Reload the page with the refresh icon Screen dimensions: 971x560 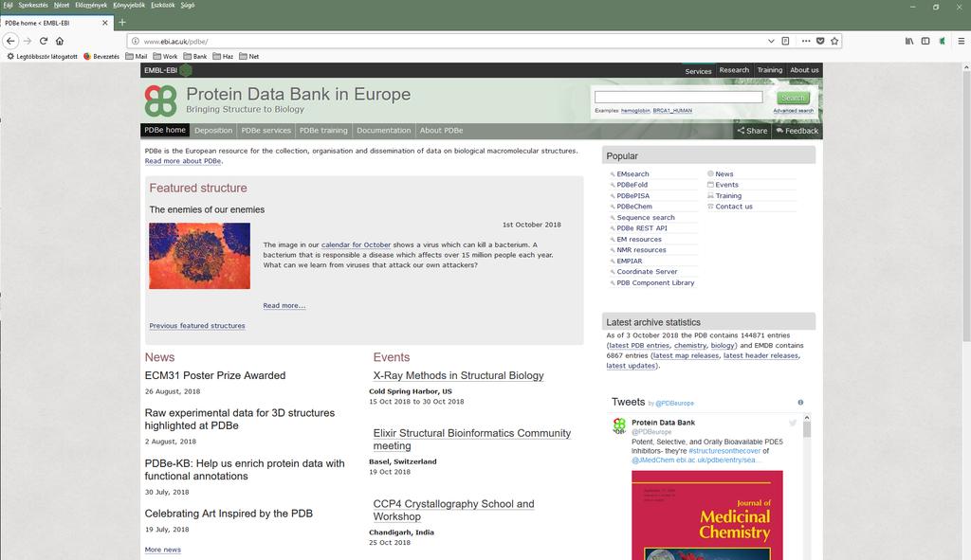pos(44,41)
